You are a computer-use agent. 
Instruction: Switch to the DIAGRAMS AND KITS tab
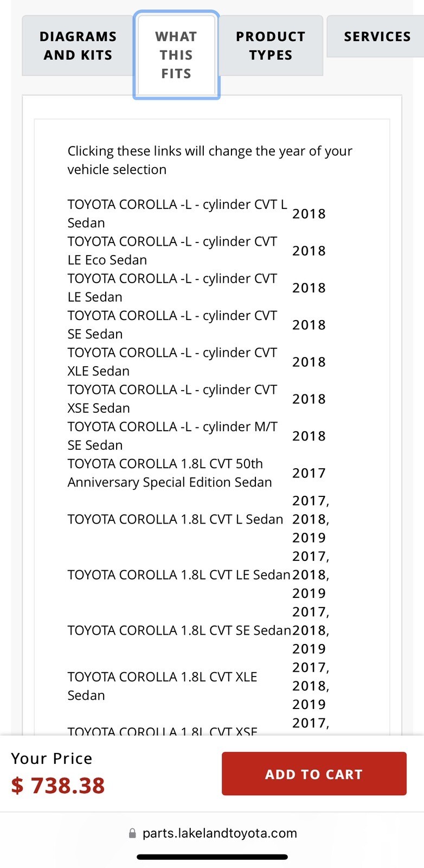(x=78, y=46)
